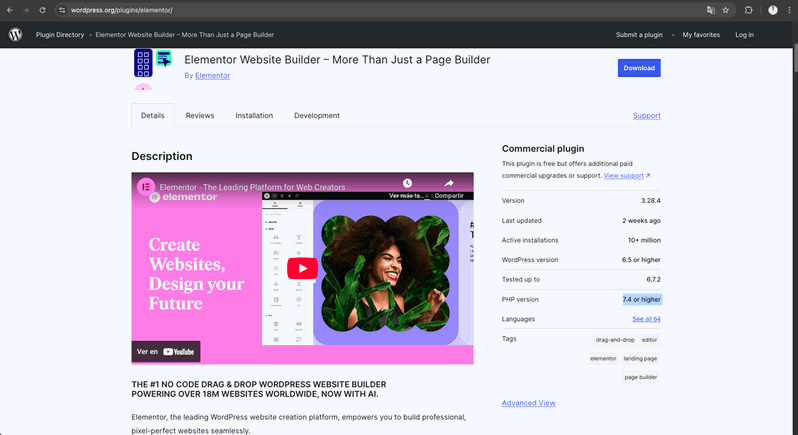This screenshot has width=798, height=435.
Task: Click '6.5 or higher' WordPress version value
Action: pyautogui.click(x=641, y=260)
